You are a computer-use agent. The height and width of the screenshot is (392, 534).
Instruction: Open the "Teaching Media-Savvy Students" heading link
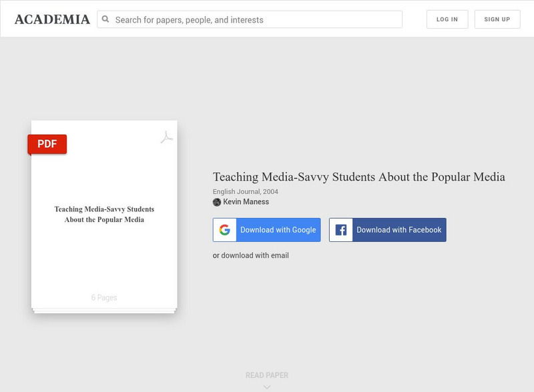pyautogui.click(x=358, y=177)
